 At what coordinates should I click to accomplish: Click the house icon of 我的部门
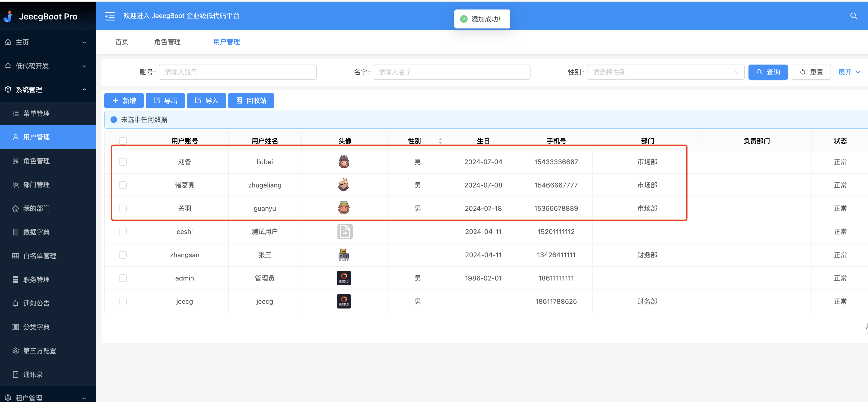tap(15, 208)
